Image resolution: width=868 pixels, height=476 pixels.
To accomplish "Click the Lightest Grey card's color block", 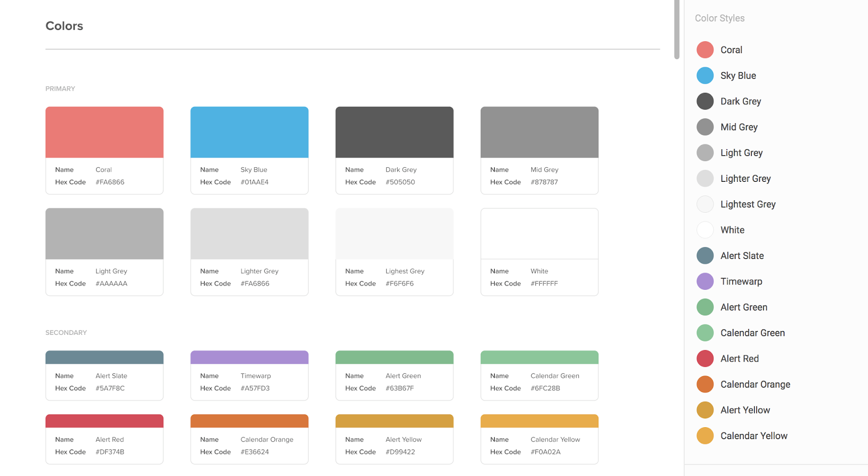I will [x=394, y=234].
